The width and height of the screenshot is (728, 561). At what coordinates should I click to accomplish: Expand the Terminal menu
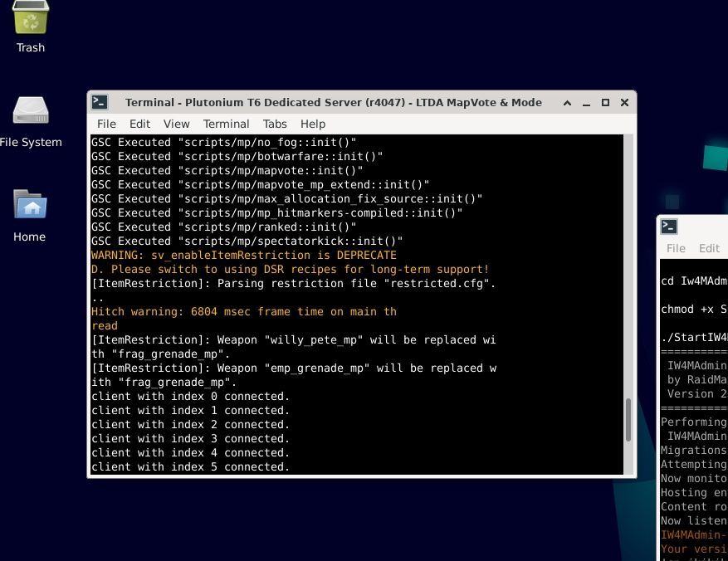[x=226, y=124]
